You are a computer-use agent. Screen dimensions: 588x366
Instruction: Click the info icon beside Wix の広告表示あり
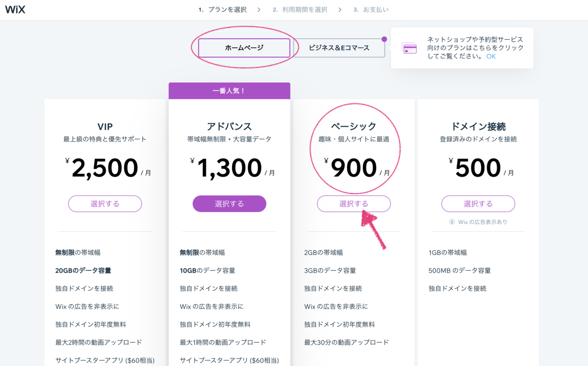452,222
